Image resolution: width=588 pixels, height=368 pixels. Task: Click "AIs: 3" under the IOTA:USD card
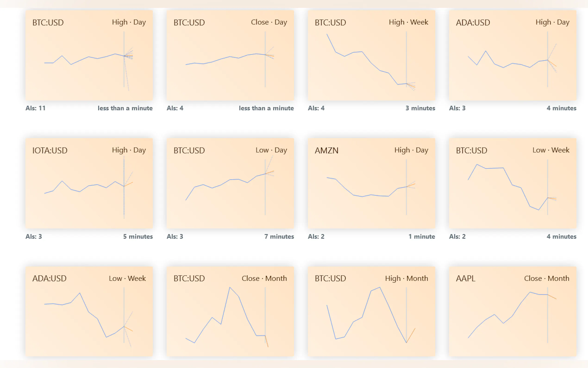point(34,236)
